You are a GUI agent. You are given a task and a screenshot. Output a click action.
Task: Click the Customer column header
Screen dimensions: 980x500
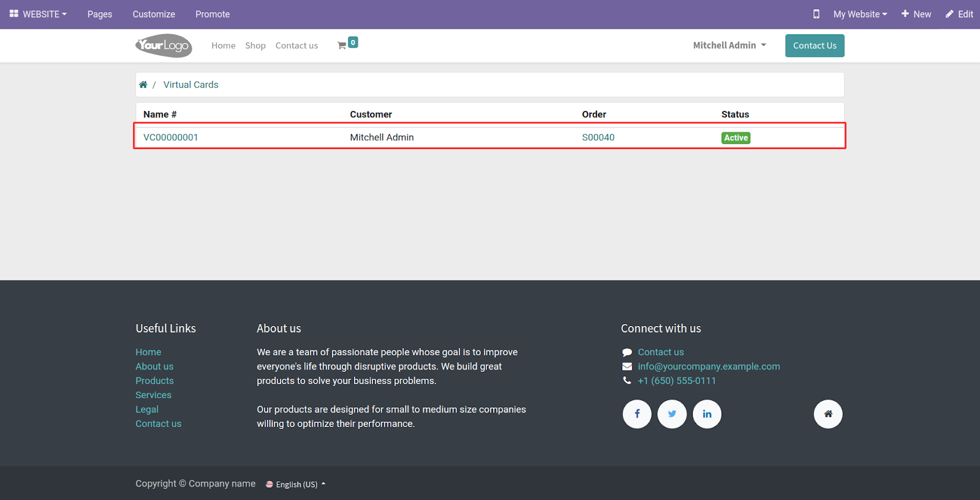pos(371,114)
